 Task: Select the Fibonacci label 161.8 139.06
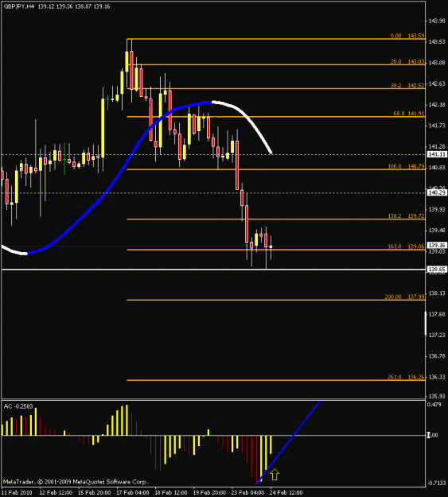[406, 247]
